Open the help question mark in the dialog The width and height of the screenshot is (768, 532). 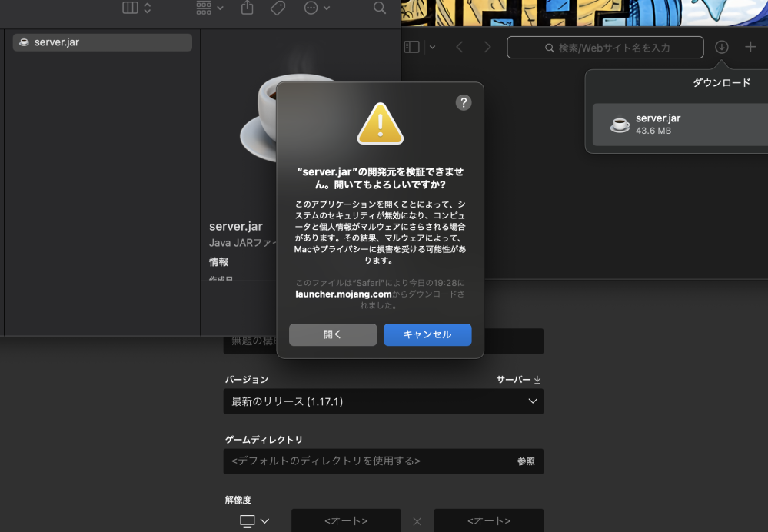pyautogui.click(x=464, y=102)
